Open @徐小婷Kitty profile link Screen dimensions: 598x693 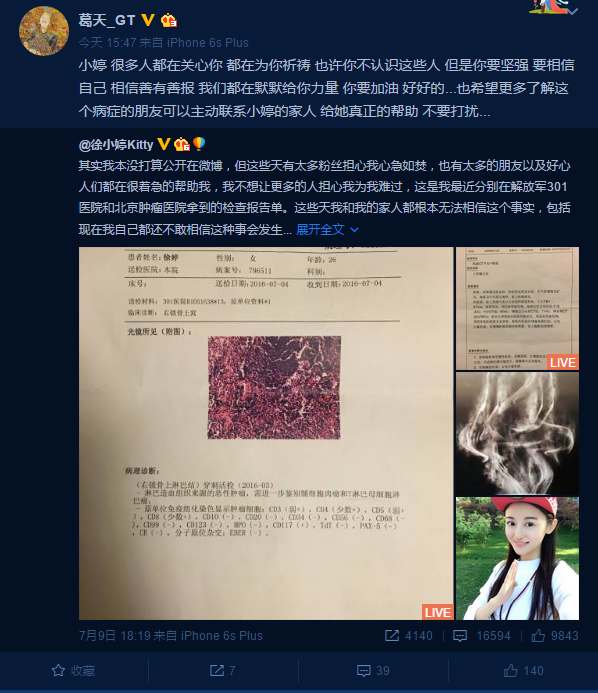(116, 145)
